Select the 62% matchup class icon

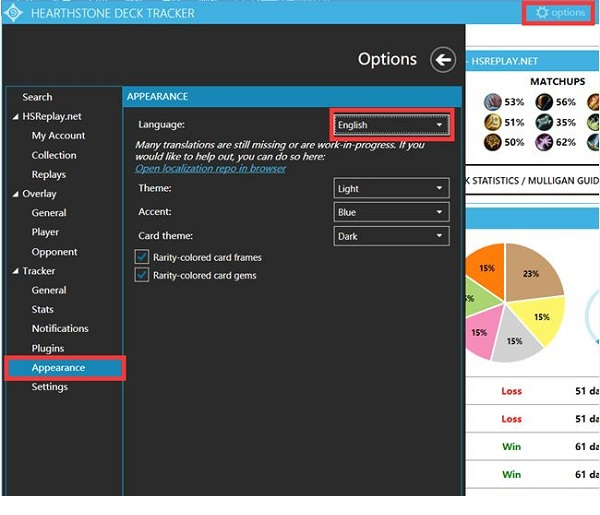(544, 142)
